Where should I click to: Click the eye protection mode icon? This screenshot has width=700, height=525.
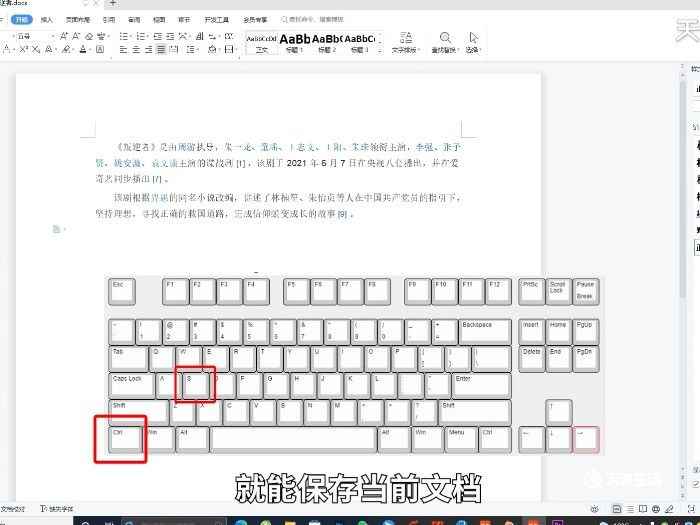coord(594,509)
